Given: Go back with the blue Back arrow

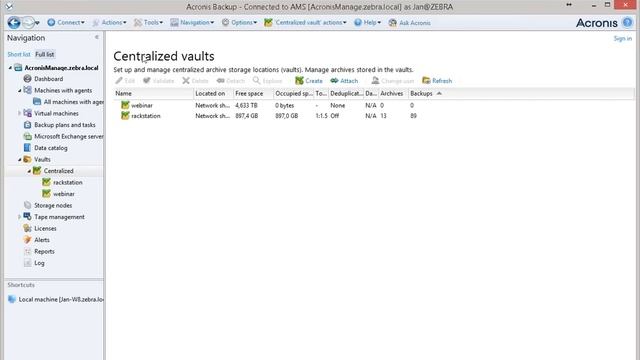Looking at the screenshot, I should point(14,22).
